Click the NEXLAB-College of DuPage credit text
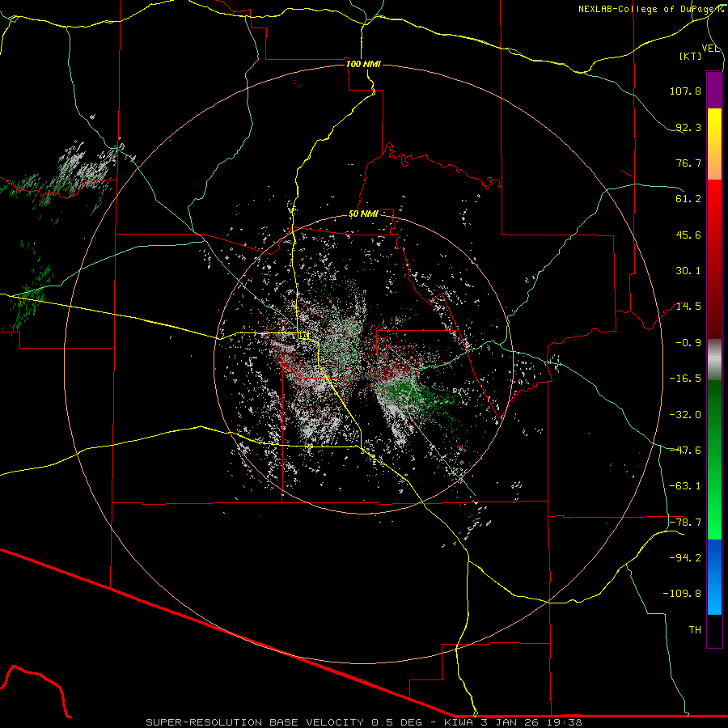This screenshot has width=728, height=728. 650,9
